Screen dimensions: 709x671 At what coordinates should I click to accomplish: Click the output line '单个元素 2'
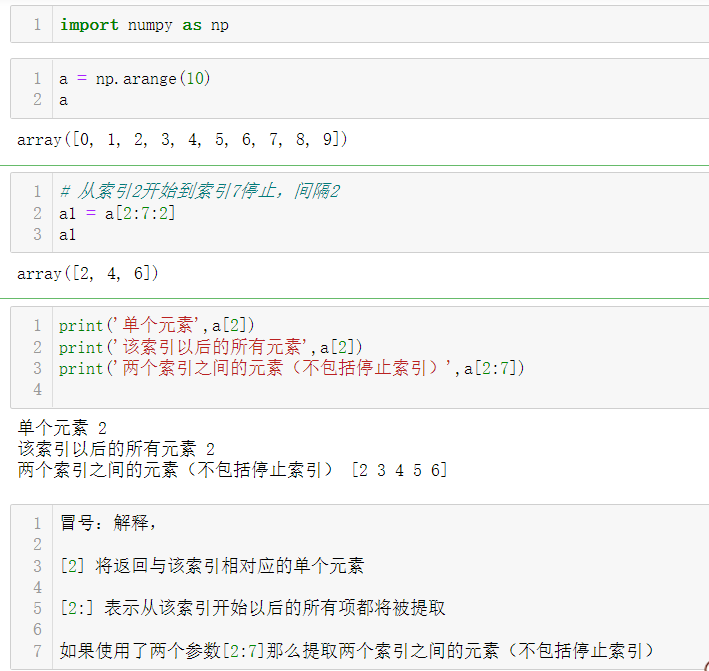click(62, 428)
